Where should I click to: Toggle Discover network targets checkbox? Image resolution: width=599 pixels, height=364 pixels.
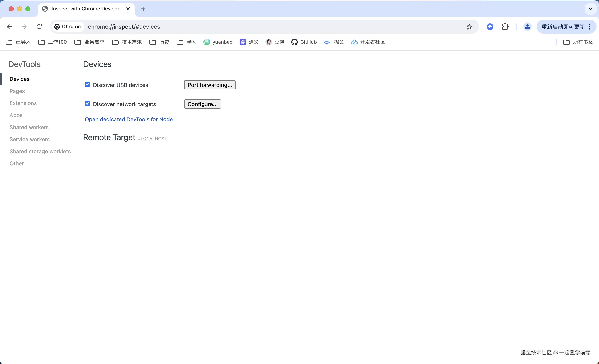pyautogui.click(x=88, y=104)
